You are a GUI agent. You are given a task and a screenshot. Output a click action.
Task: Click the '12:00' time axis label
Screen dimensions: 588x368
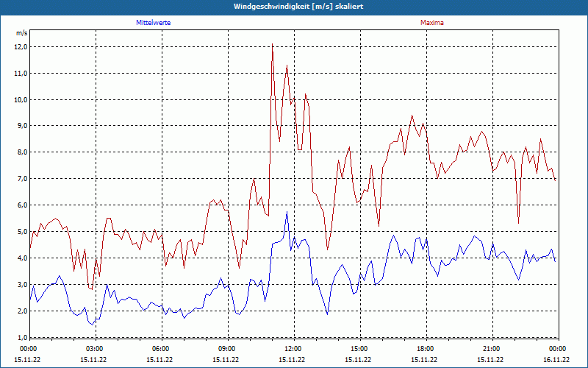click(x=294, y=348)
